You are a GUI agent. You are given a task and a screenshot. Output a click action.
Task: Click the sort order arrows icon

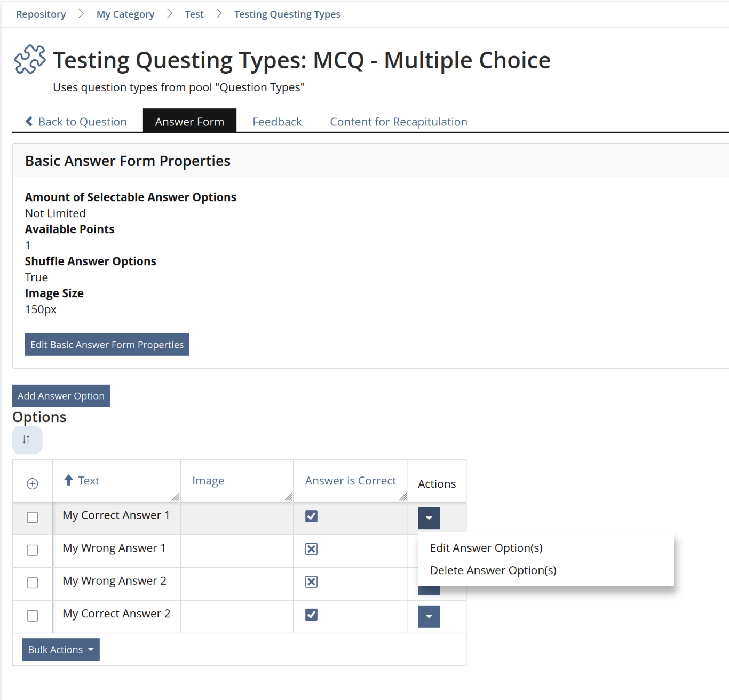pyautogui.click(x=27, y=440)
